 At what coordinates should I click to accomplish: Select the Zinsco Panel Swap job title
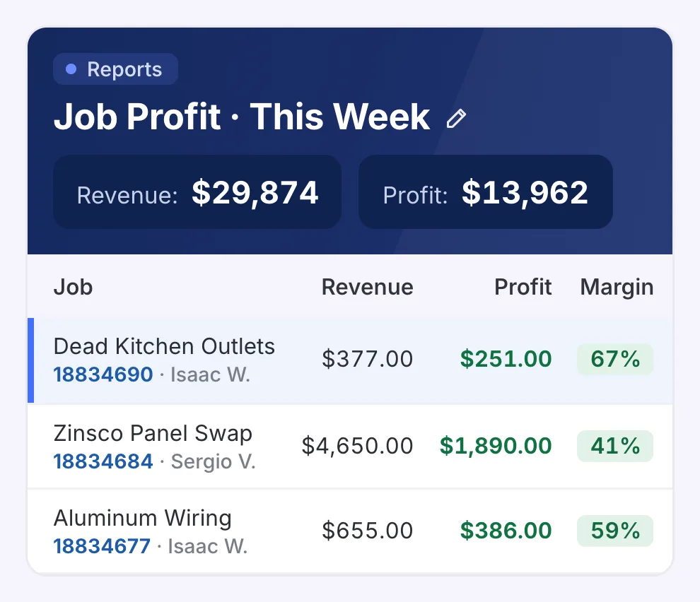pos(153,433)
